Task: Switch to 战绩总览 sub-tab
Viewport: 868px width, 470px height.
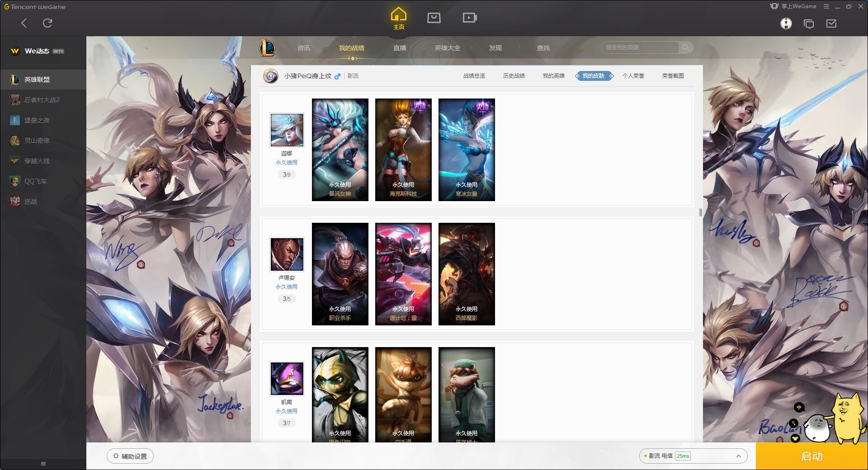Action: pyautogui.click(x=474, y=76)
